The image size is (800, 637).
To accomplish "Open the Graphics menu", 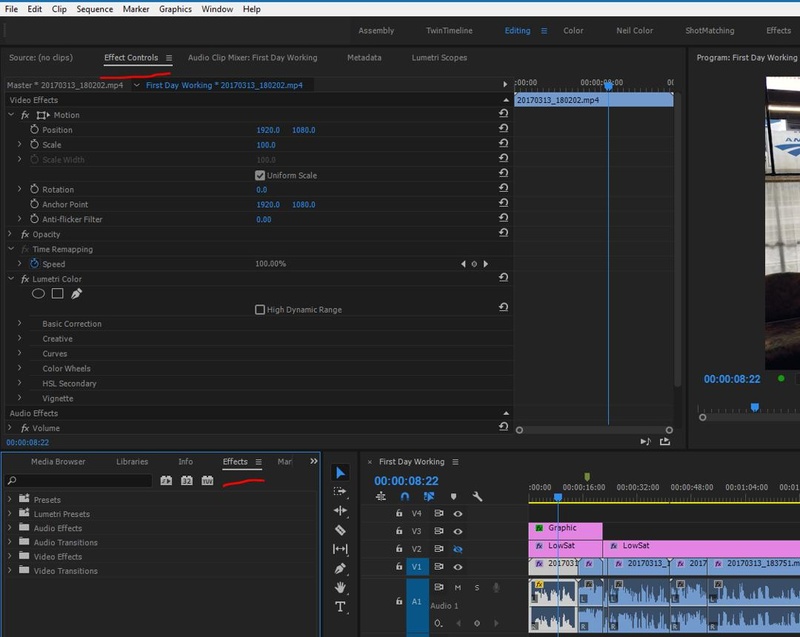I will (176, 8).
